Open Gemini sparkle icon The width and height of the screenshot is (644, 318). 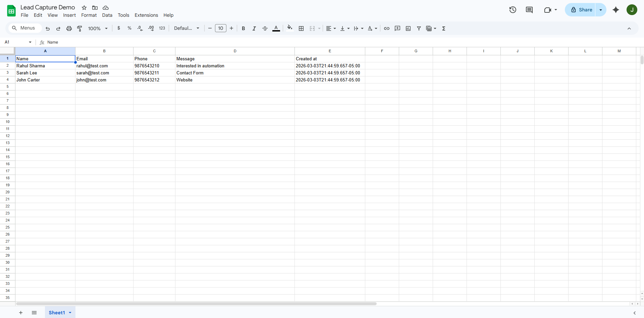[616, 10]
